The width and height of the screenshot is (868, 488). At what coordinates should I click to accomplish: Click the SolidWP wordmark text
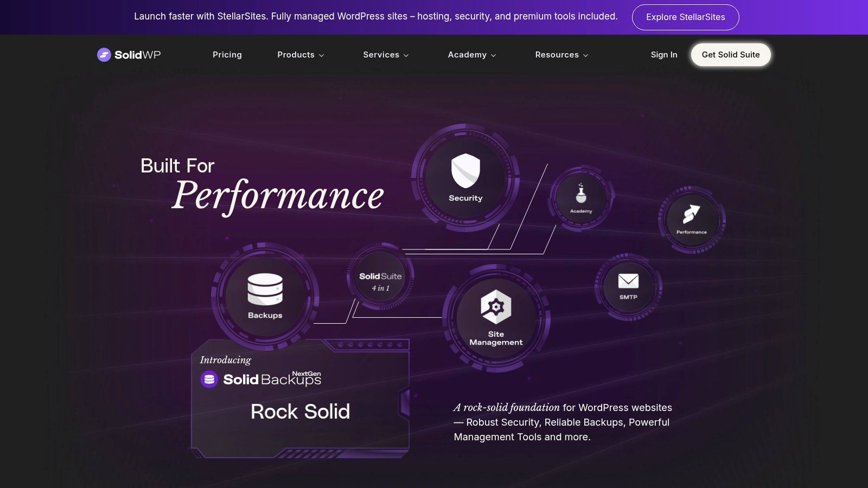pos(137,55)
